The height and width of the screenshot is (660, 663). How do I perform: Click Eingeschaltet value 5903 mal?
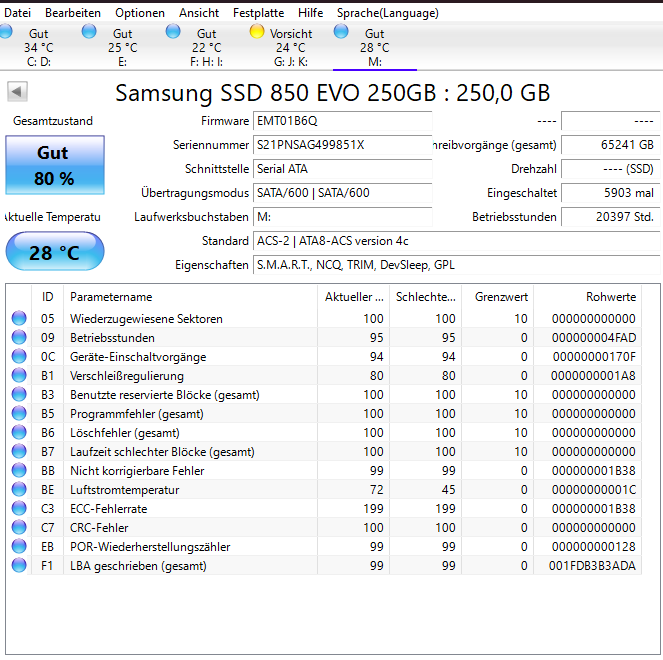tap(611, 193)
